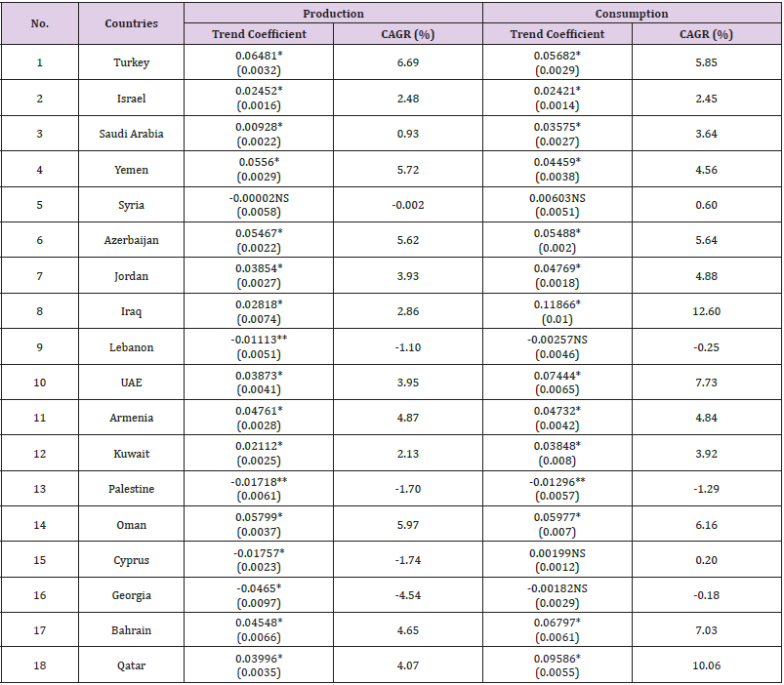Viewport: 784px width, 685px height.
Task: Select the Georgia country cell
Action: pyautogui.click(x=131, y=595)
